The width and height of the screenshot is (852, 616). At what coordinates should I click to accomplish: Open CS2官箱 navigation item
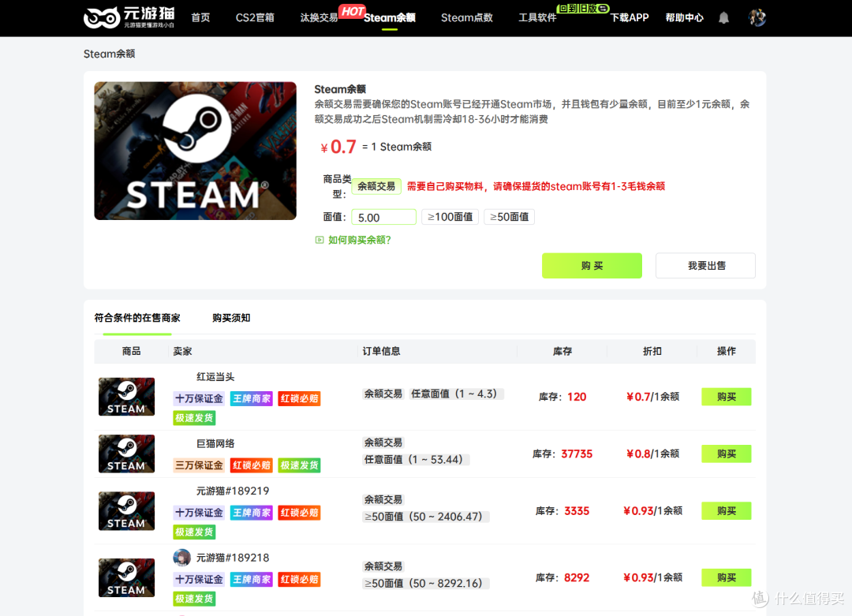(255, 17)
